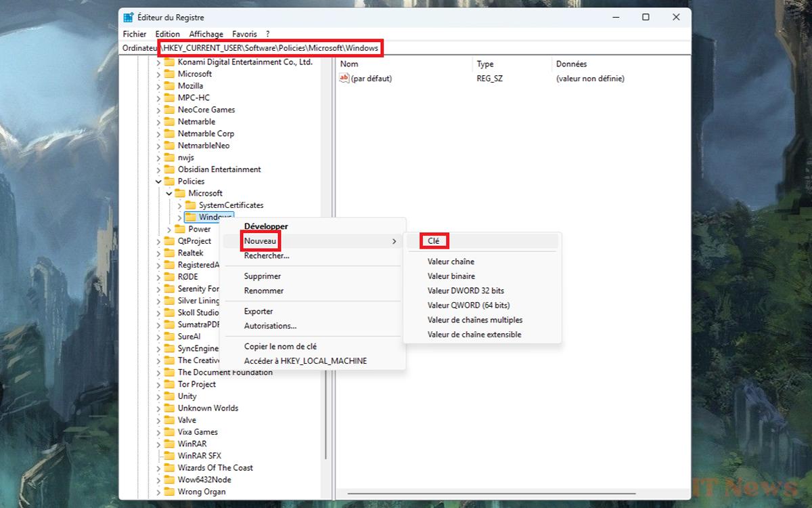Collapse the Policies tree node
Screen dimensions: 812x508
(x=158, y=182)
